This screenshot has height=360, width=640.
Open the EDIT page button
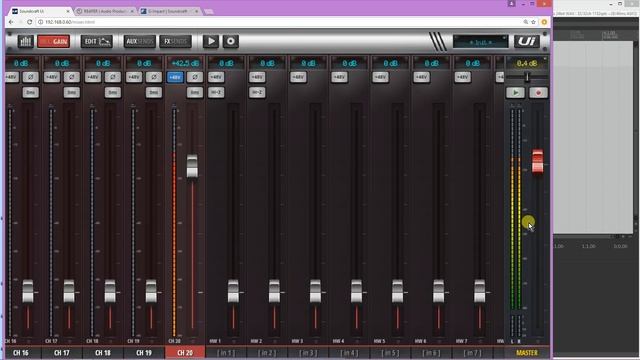tap(97, 41)
